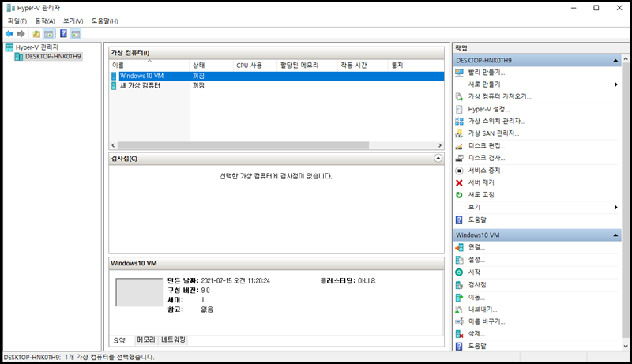Click 내보내기 export action
632x364 pixels.
point(483,310)
